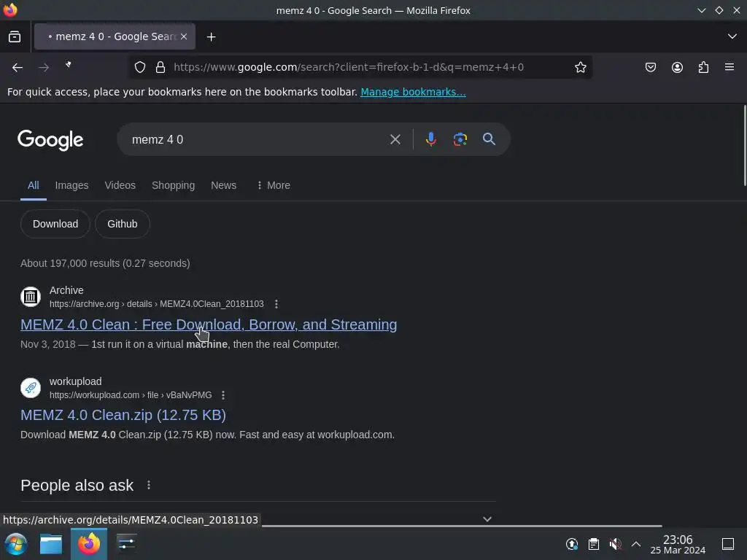The width and height of the screenshot is (747, 560).
Task: Open the system settings taskbar icon
Action: (x=127, y=544)
